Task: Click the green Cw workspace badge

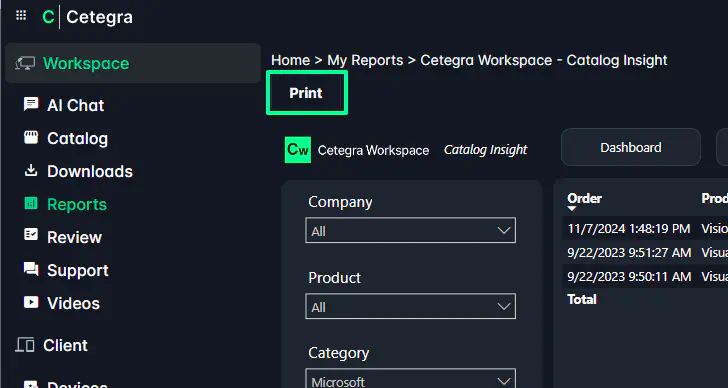Action: tap(298, 150)
